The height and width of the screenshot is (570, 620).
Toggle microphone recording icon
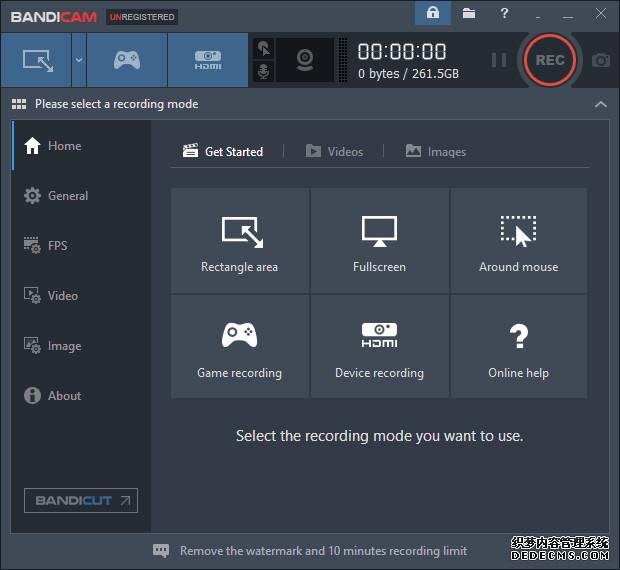(x=263, y=72)
